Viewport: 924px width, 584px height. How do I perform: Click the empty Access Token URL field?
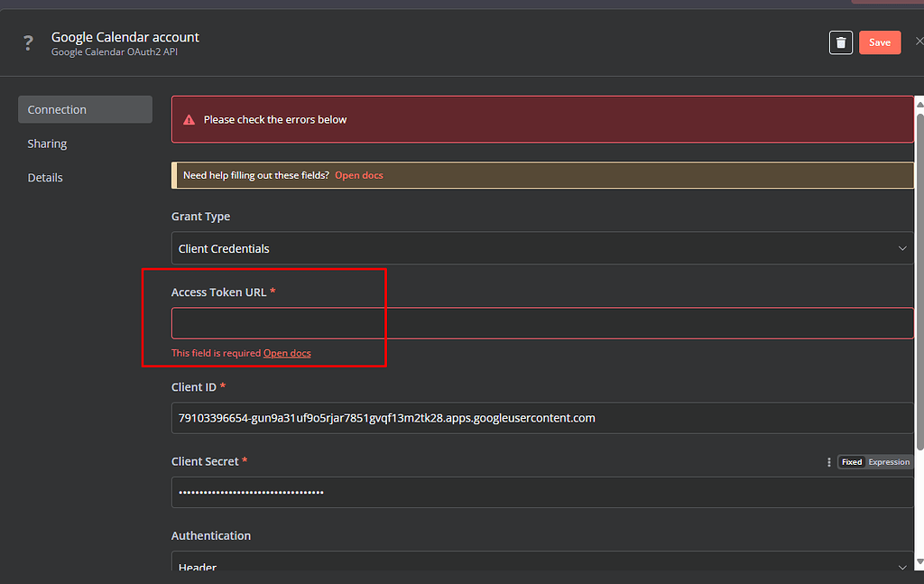tap(542, 323)
